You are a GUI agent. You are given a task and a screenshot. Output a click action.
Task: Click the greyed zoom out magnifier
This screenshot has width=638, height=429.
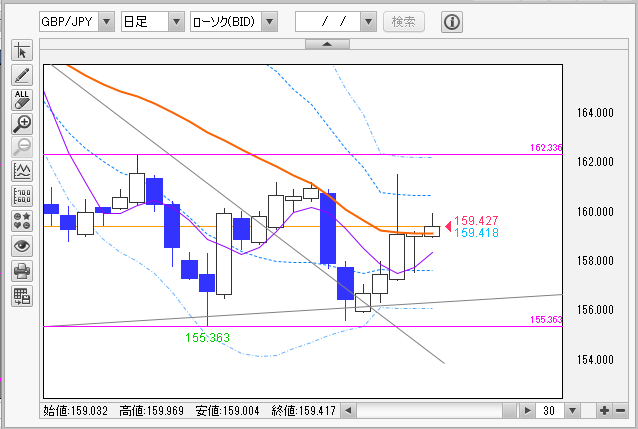pyautogui.click(x=22, y=147)
